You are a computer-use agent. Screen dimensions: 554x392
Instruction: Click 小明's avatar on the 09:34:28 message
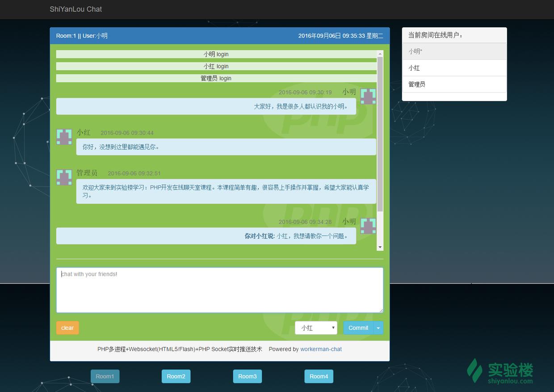tap(368, 226)
